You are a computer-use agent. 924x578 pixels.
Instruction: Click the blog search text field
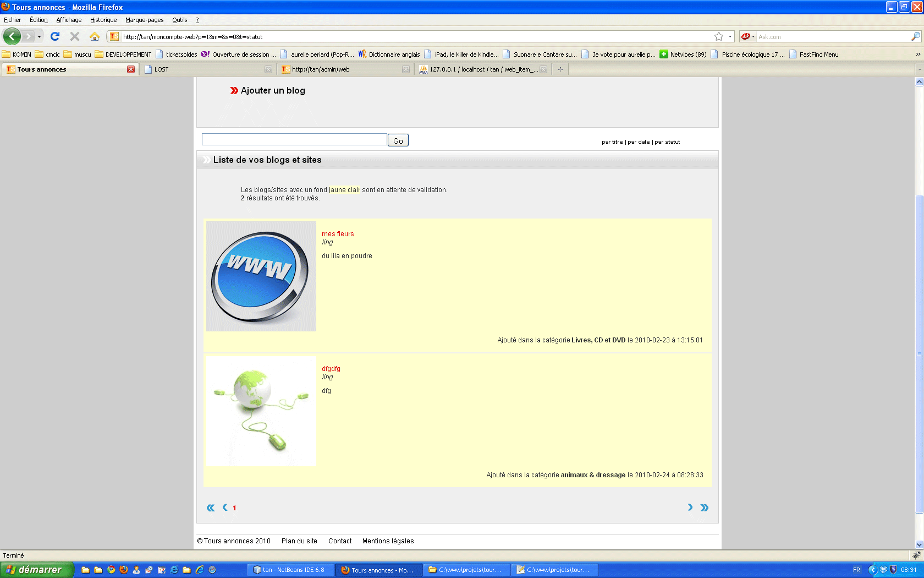coord(294,139)
